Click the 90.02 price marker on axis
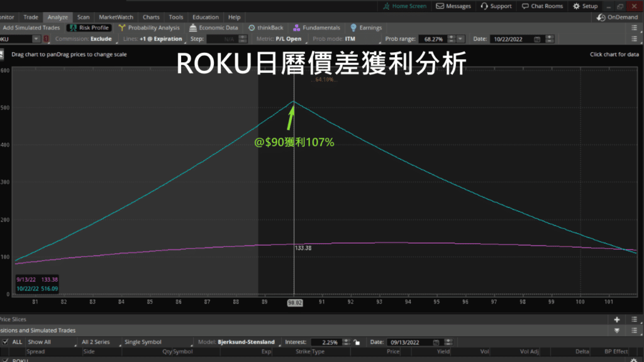The width and height of the screenshot is (644, 362). (294, 303)
